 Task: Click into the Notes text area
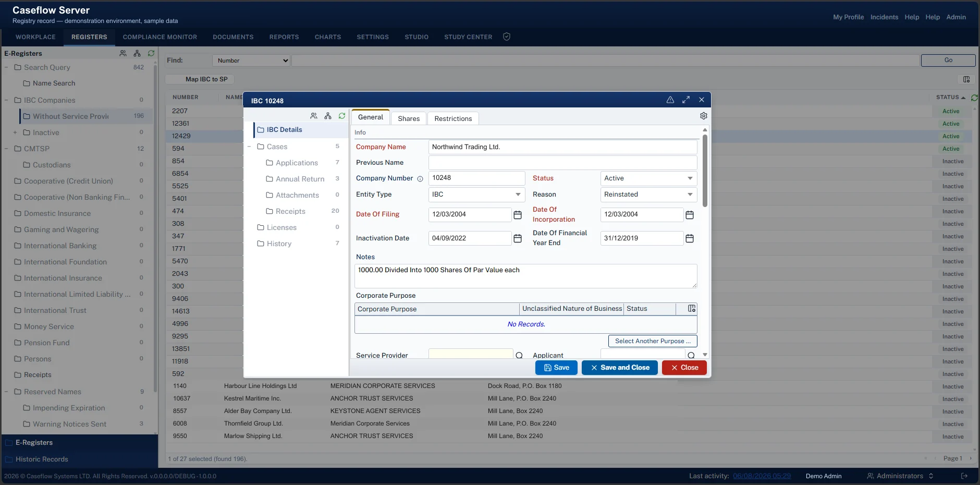pos(525,276)
